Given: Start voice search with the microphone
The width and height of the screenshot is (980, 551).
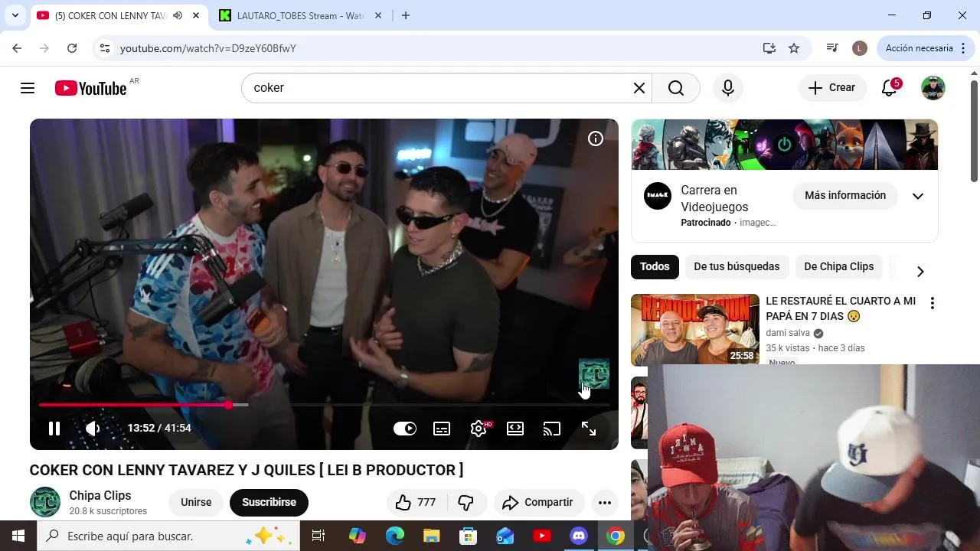Looking at the screenshot, I should pos(728,88).
